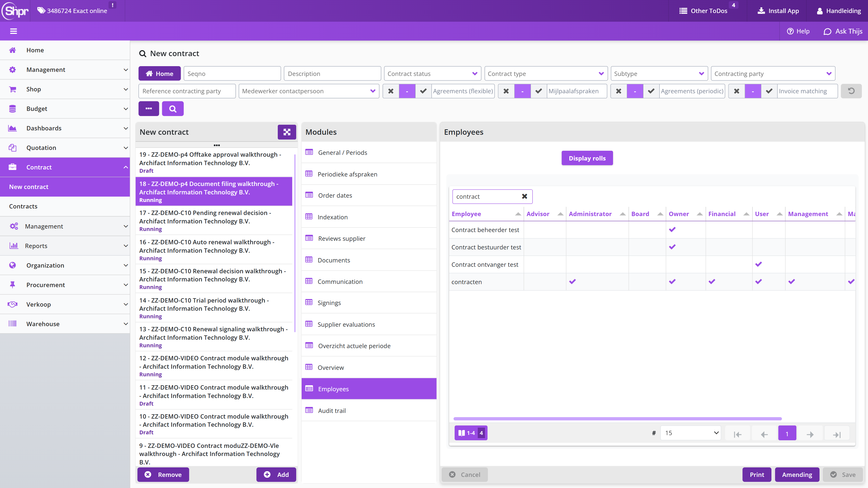Sort table by Employee column arrow
Screen dimensions: 868x488
click(518, 214)
